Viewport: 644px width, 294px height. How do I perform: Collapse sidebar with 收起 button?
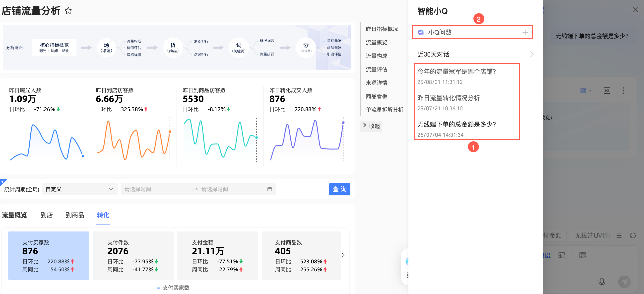pyautogui.click(x=371, y=126)
